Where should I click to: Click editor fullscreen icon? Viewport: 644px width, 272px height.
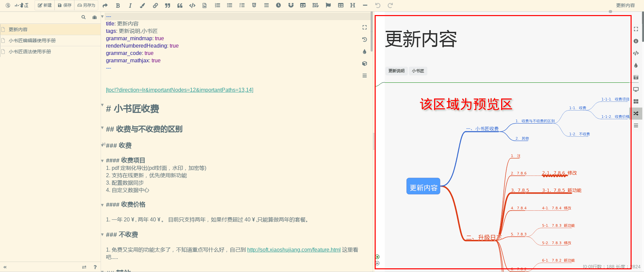coord(365,27)
